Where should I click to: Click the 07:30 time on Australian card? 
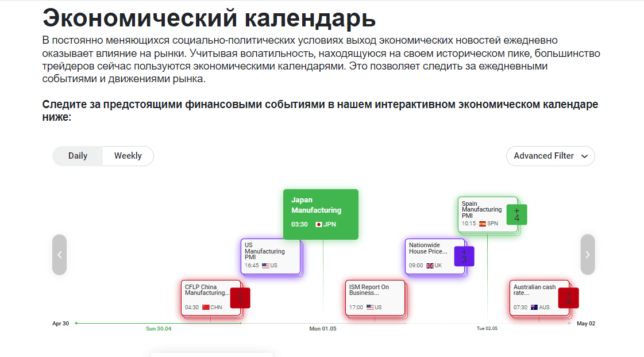520,308
